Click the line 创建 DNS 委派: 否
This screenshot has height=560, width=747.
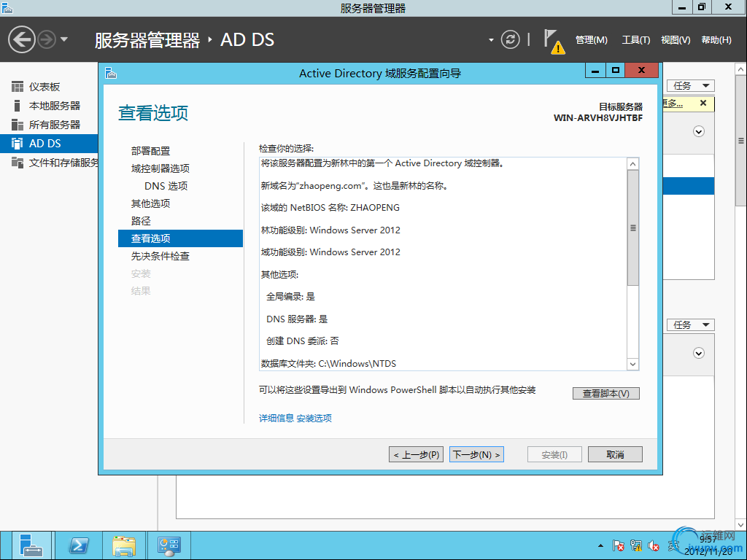pos(303,341)
